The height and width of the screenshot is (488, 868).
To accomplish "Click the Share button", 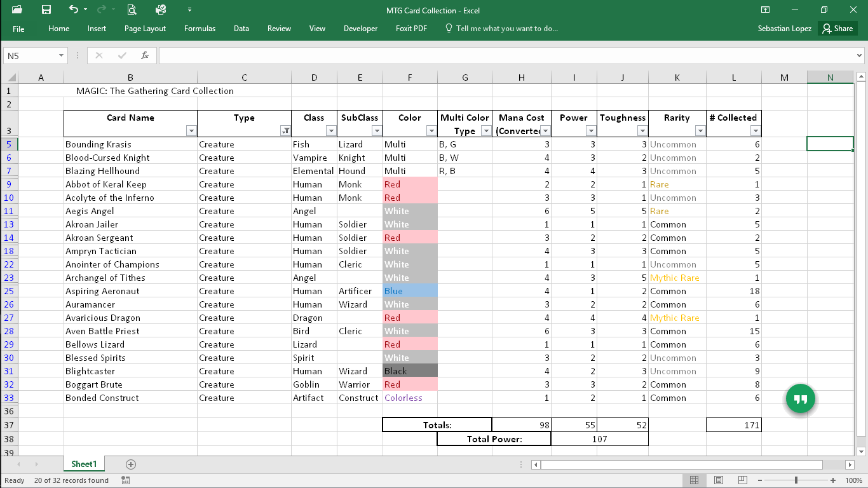I will click(837, 29).
